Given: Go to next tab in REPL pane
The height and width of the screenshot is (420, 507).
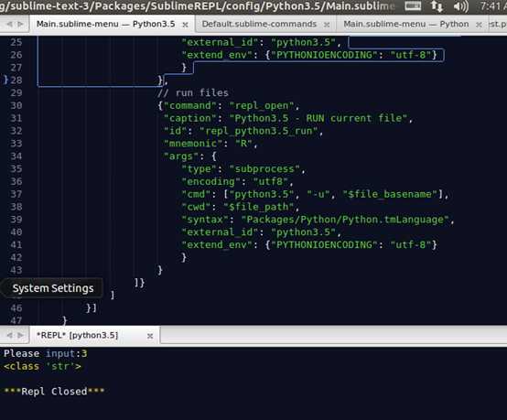Looking at the screenshot, I should point(20,335).
